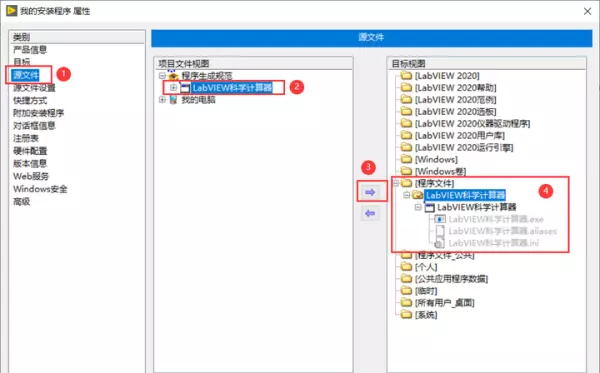The width and height of the screenshot is (600, 373).
Task: Expand LabVIEW科学计算器 in project view
Action: coord(173,88)
